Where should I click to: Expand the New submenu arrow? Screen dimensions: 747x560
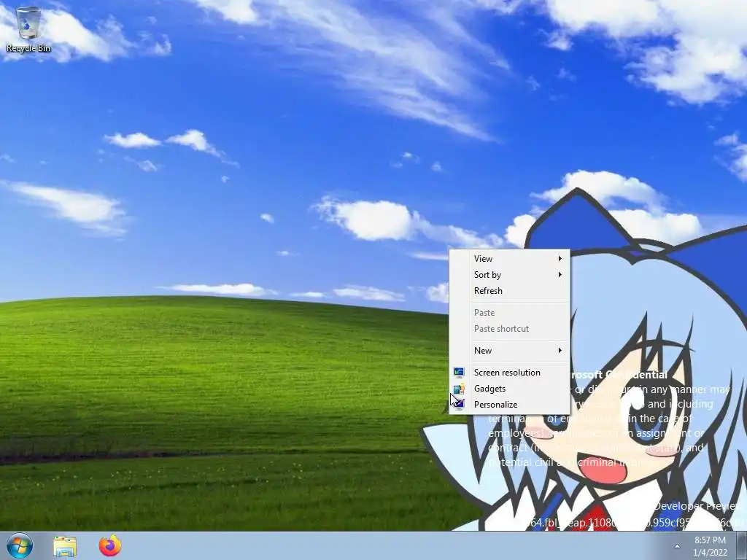point(560,351)
